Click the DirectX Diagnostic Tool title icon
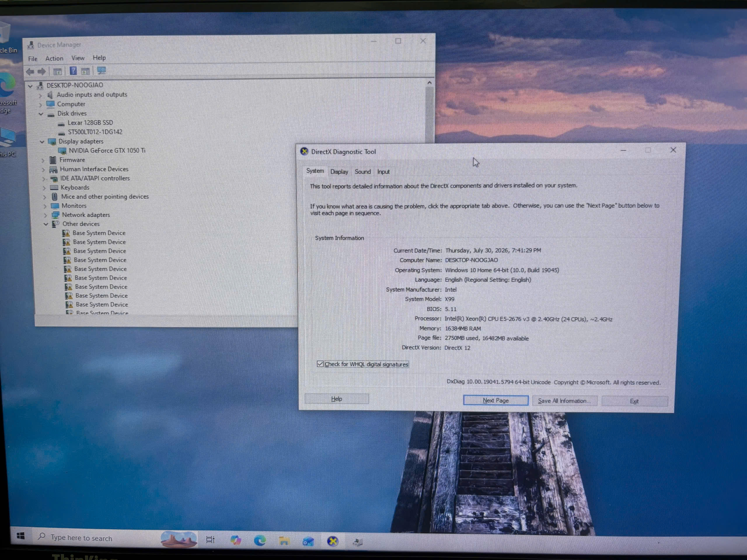 click(304, 151)
